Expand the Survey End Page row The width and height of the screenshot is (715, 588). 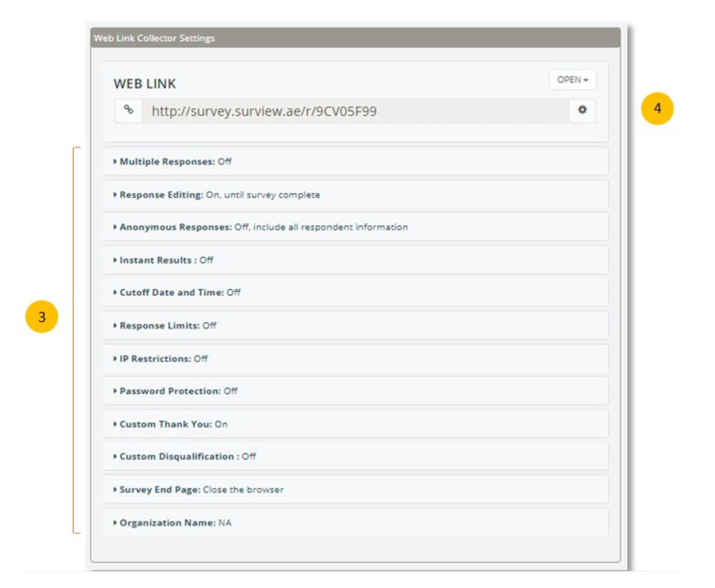[201, 490]
